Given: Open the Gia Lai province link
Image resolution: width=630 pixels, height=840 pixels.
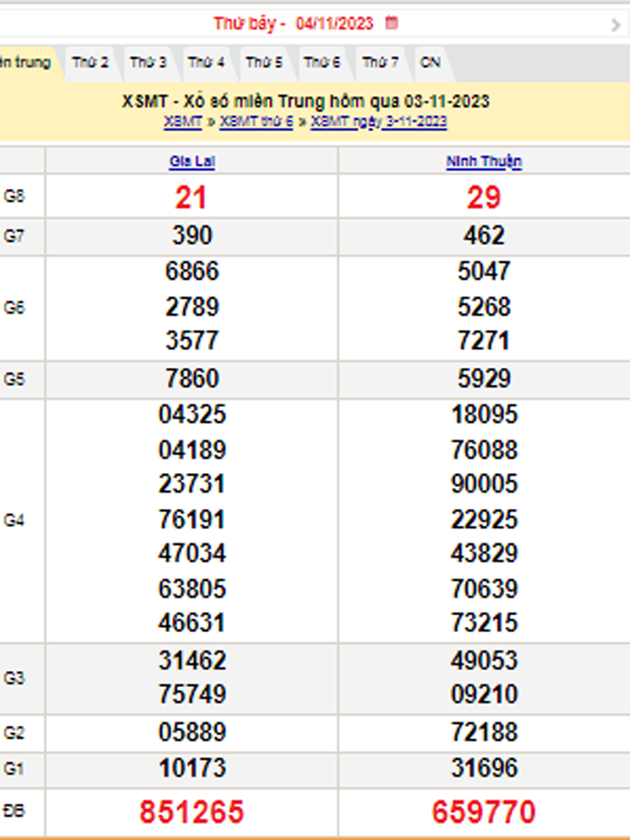Looking at the screenshot, I should (192, 162).
